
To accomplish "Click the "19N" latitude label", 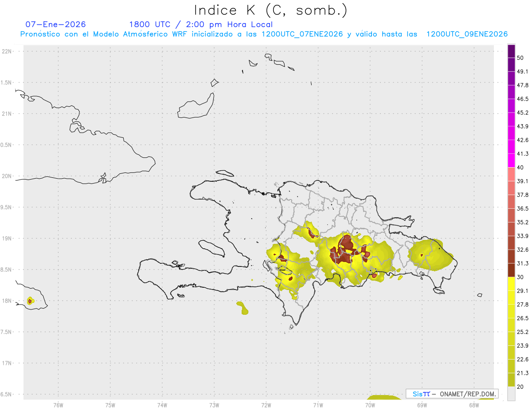I will [x=8, y=238].
